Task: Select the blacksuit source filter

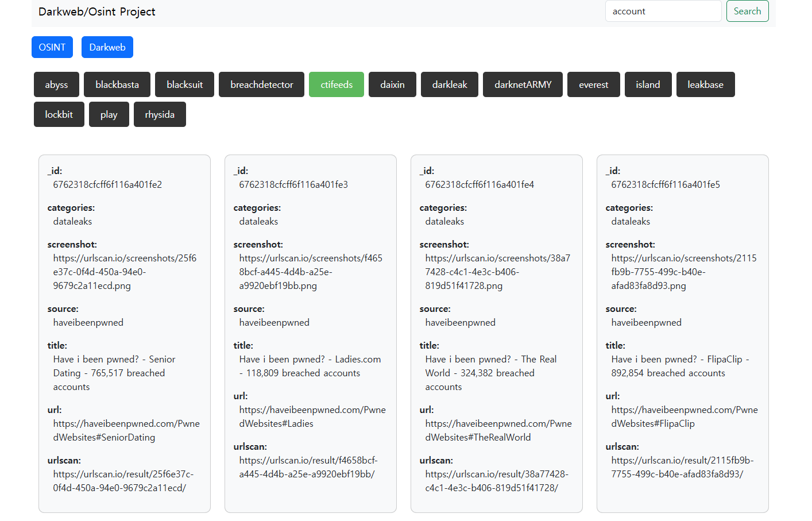Action: 185,84
